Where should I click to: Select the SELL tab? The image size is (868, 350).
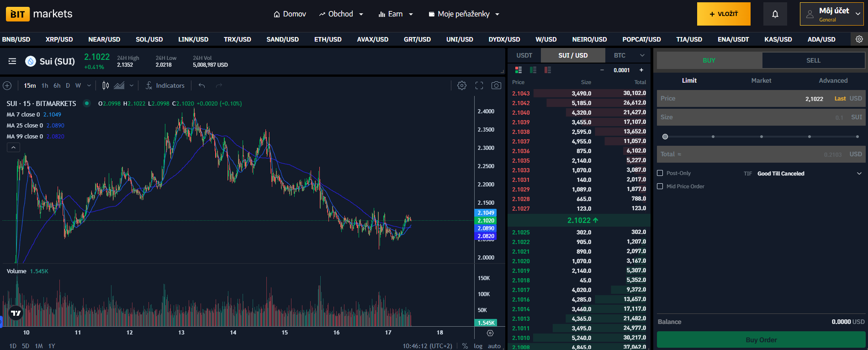point(813,60)
